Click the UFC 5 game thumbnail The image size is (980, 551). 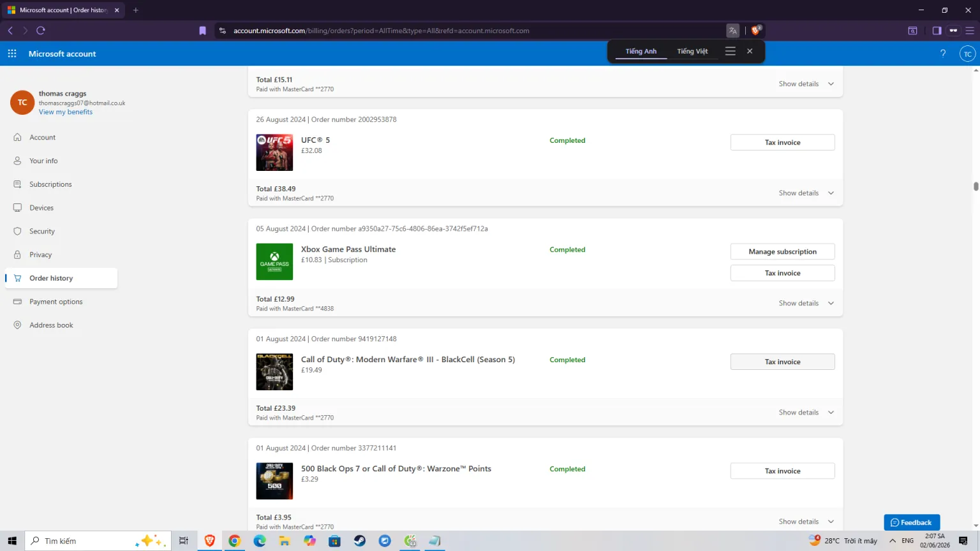click(x=274, y=152)
